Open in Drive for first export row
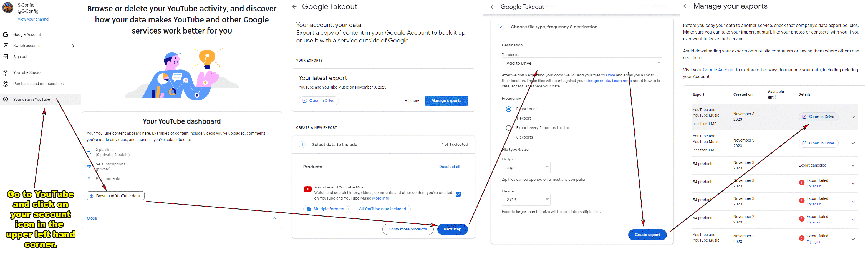Viewport: 868px width, 254px height. [x=818, y=117]
